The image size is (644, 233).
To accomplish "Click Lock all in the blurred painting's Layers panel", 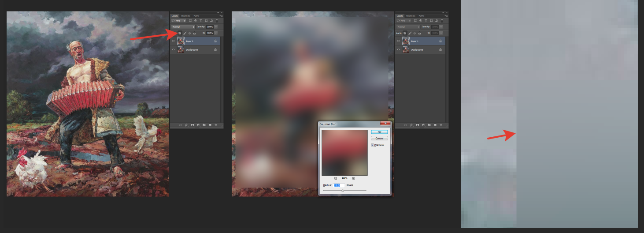I will coord(419,33).
